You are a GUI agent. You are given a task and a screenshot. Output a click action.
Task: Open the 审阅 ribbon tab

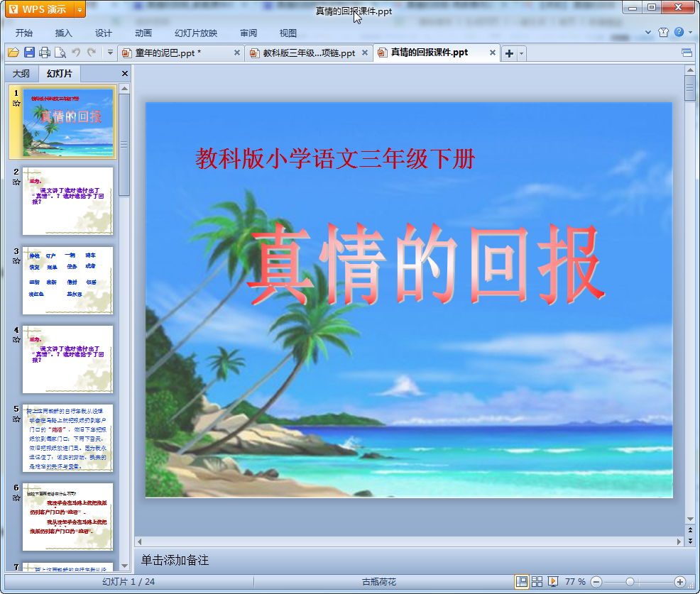[x=248, y=33]
